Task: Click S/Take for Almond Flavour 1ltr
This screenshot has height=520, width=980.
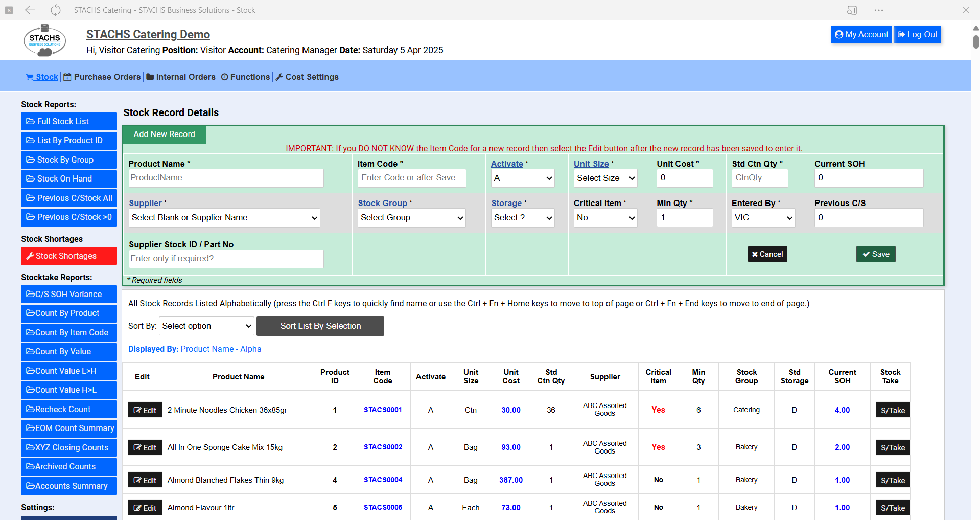Action: (x=893, y=508)
